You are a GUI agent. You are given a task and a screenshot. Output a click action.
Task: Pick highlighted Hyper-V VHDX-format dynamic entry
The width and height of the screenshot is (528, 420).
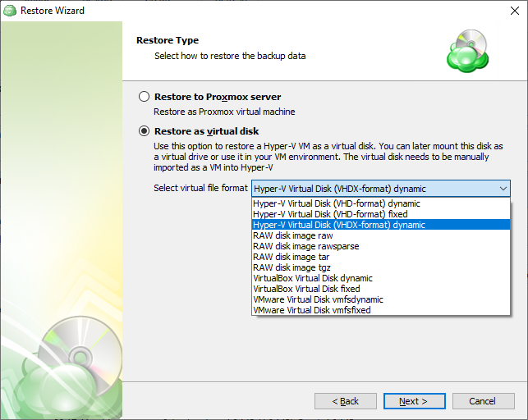point(381,225)
